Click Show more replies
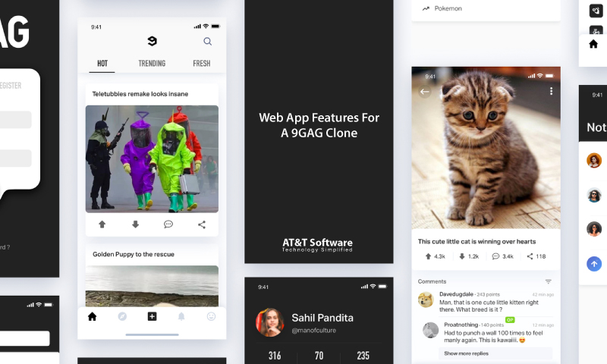 [466, 353]
